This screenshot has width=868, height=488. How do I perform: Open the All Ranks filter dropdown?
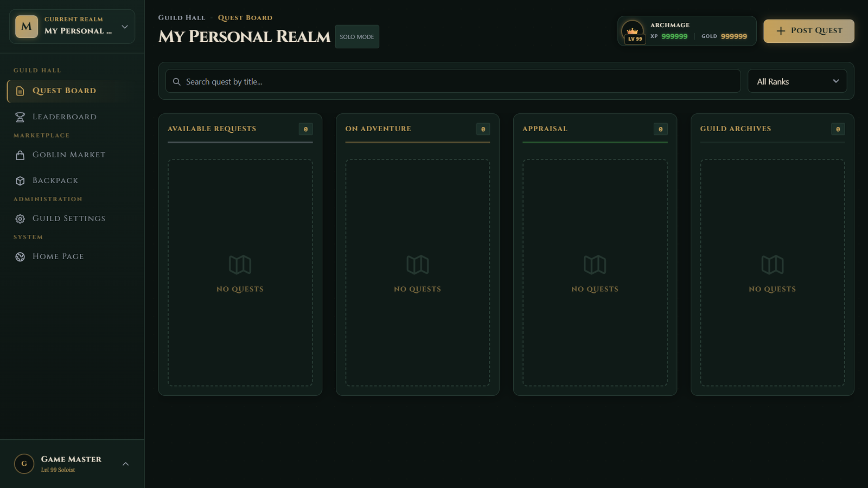click(x=797, y=81)
